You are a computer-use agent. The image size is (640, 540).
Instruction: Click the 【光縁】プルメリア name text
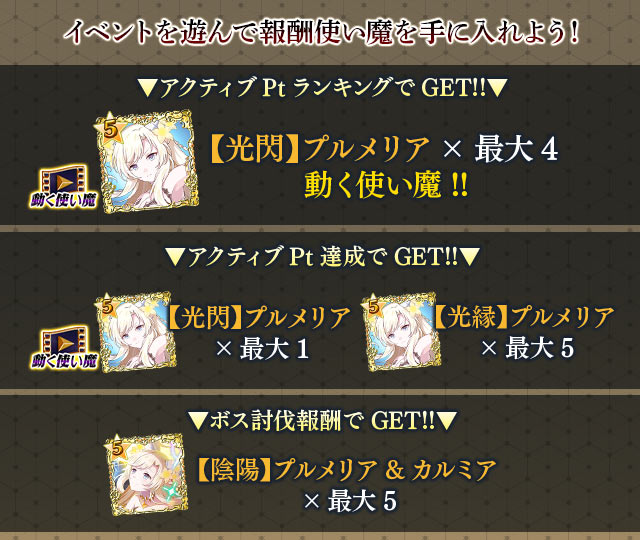point(524,316)
